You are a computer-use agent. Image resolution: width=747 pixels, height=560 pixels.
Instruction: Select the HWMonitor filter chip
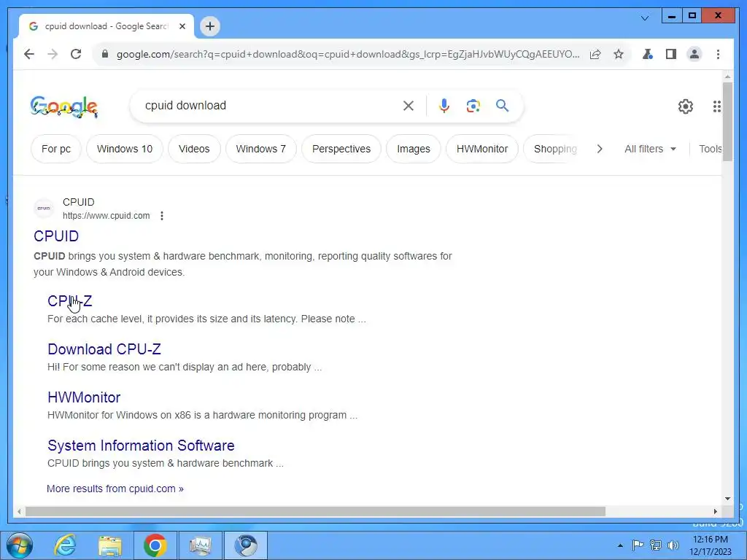click(482, 149)
